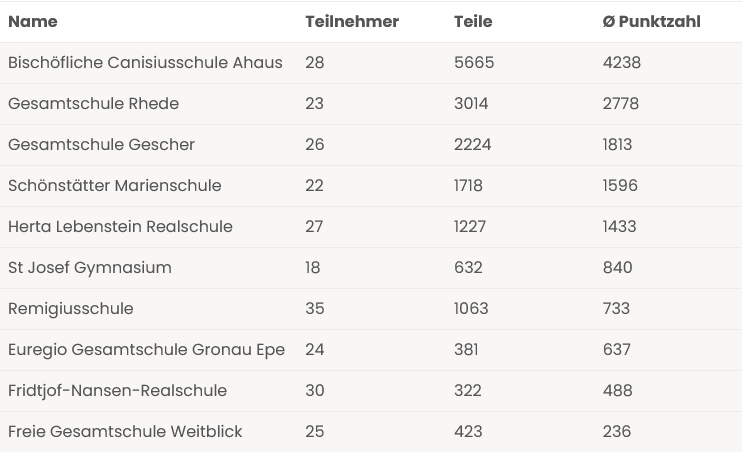Click the Teilnehmer value 35

click(x=315, y=309)
